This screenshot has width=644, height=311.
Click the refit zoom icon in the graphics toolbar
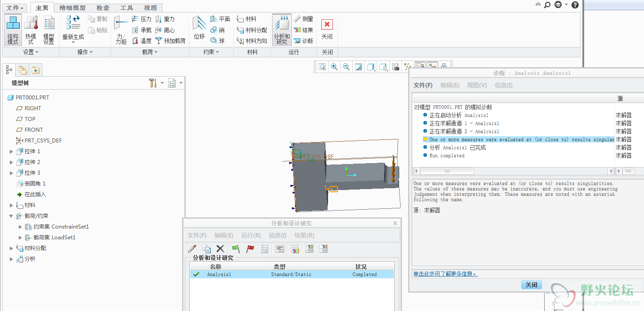click(322, 67)
